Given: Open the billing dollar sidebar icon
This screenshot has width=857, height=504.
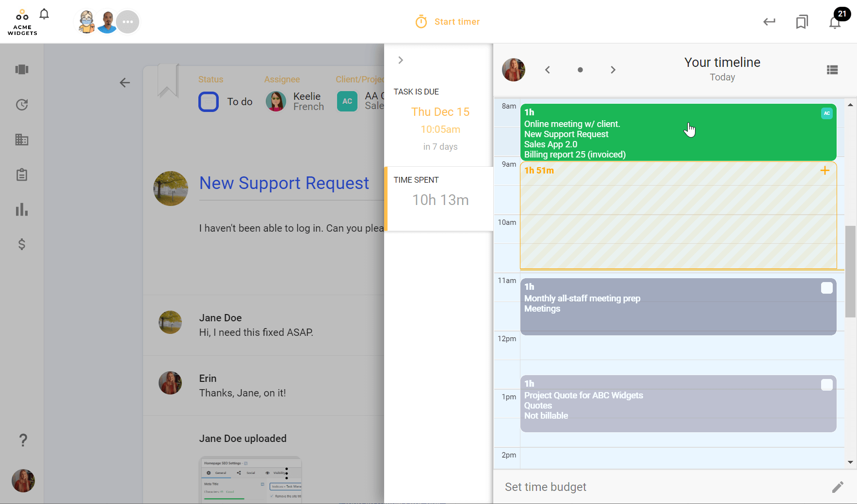Looking at the screenshot, I should coord(22,244).
